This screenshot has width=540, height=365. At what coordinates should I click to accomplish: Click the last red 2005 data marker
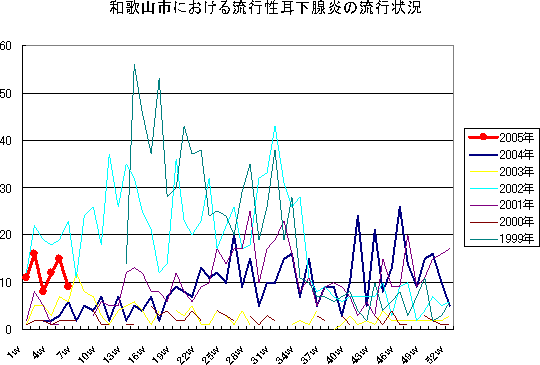pos(68,286)
